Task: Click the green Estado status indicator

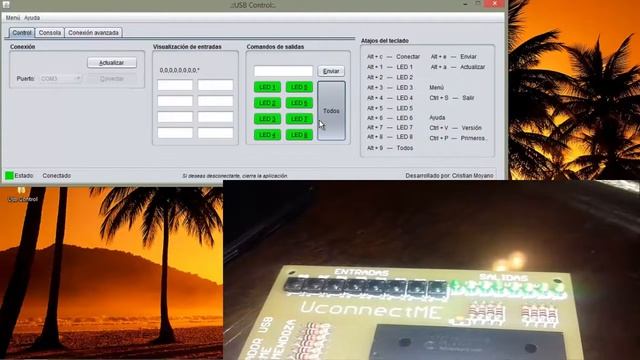Action: (9, 176)
